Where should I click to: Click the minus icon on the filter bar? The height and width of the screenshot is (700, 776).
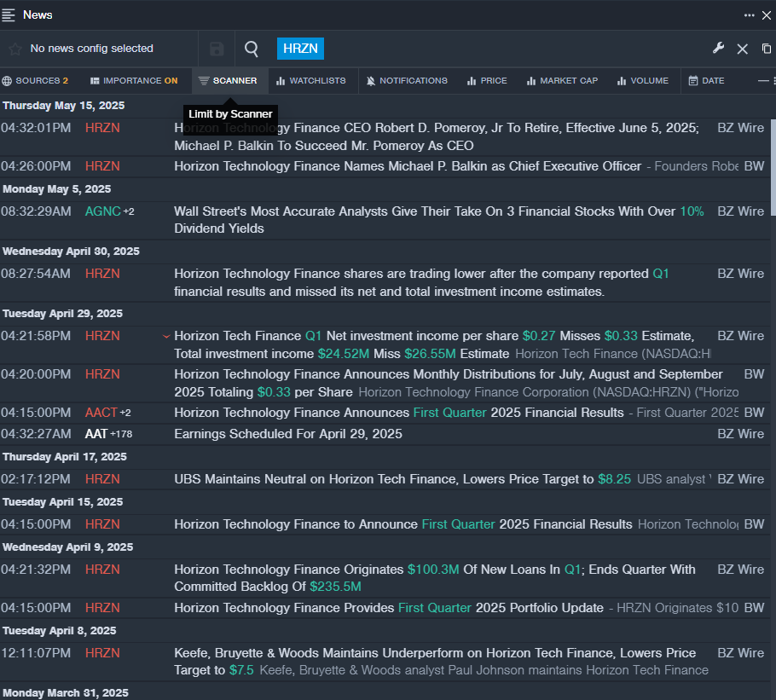click(x=763, y=81)
